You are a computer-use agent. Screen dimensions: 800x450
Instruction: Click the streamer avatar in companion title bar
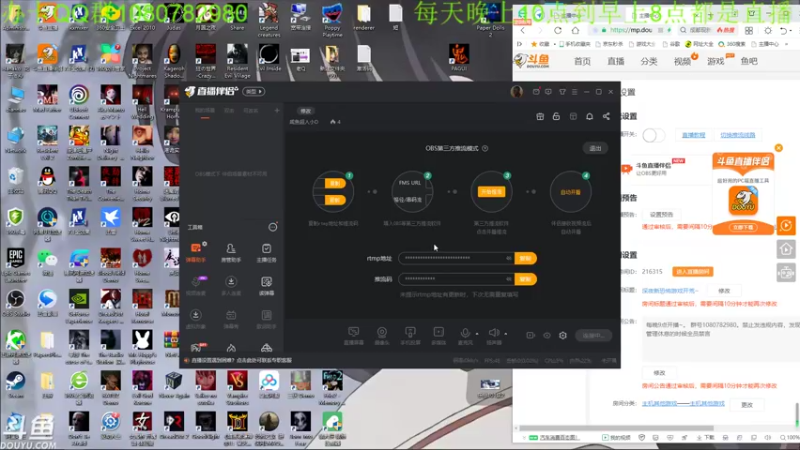pos(516,92)
